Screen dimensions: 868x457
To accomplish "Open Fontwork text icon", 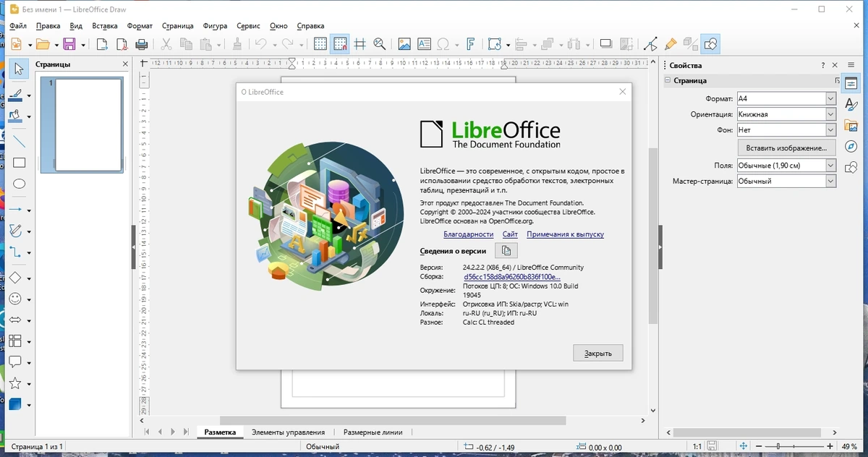I will coord(470,44).
